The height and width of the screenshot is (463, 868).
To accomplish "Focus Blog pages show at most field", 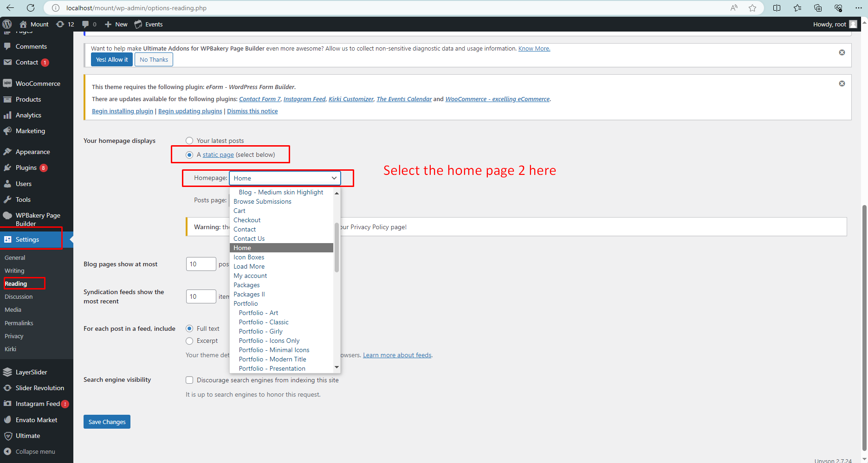I will 201,264.
